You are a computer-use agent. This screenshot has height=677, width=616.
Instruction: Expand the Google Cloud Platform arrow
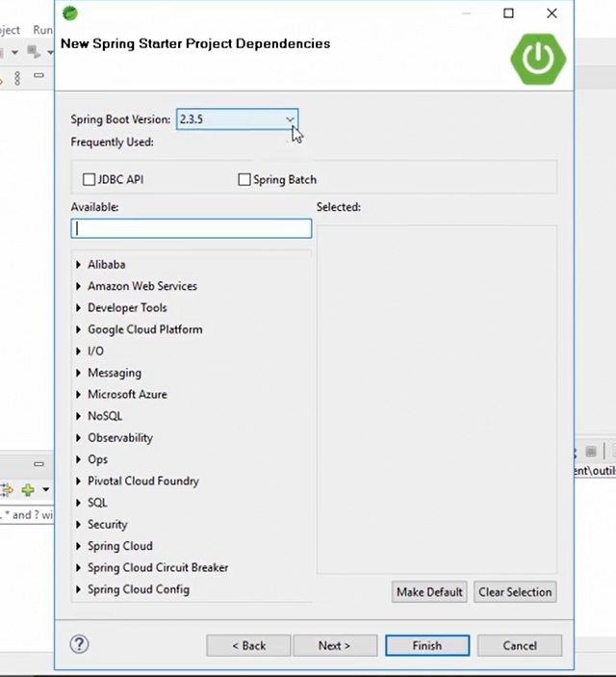click(78, 329)
